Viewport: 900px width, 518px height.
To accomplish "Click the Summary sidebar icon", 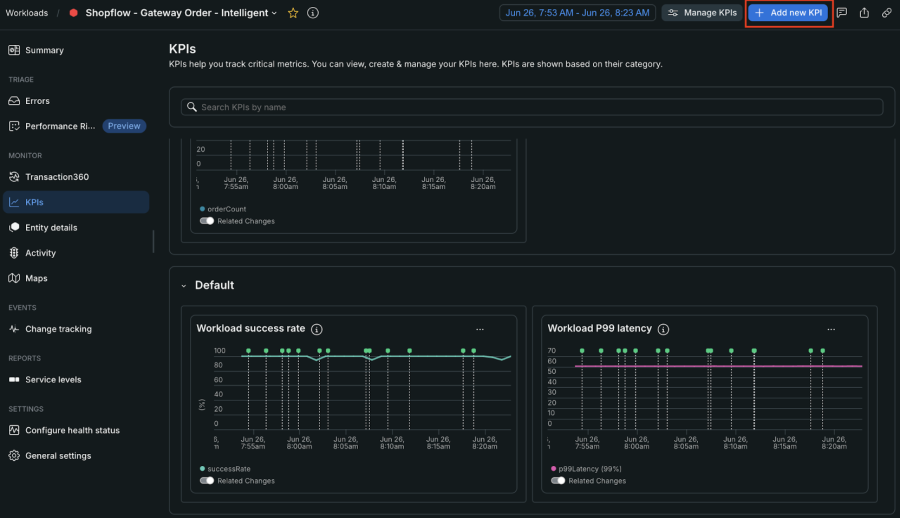I will point(14,50).
